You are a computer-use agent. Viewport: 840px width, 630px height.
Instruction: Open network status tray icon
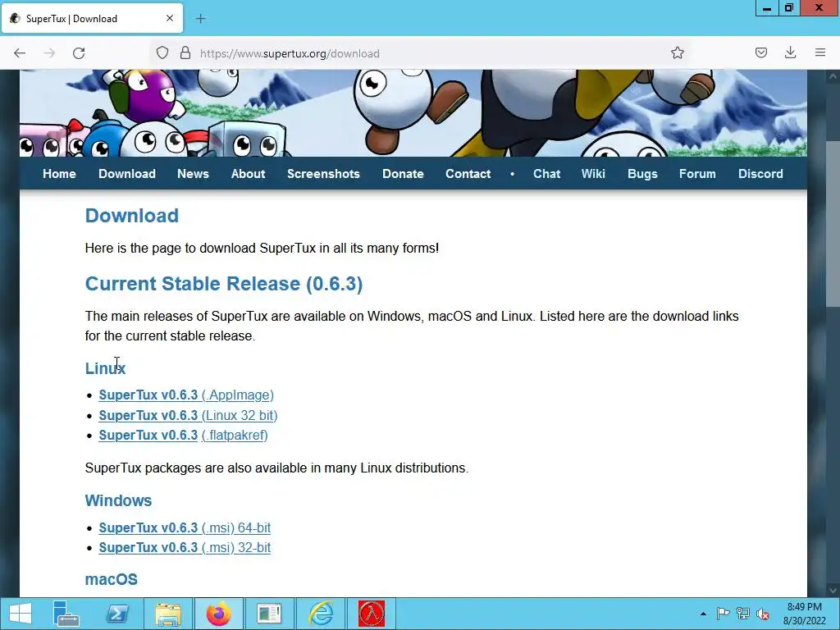coord(742,614)
